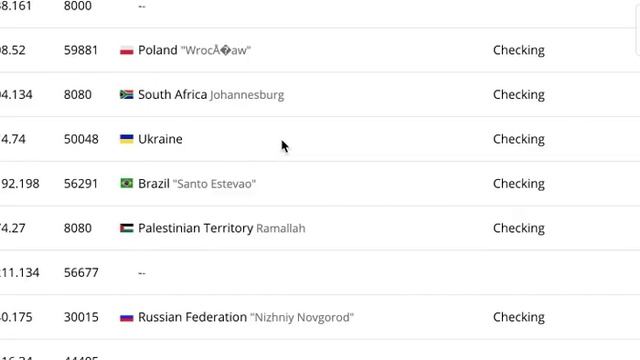Click port 56677 in the blank-country row
640x360 pixels.
[81, 273]
